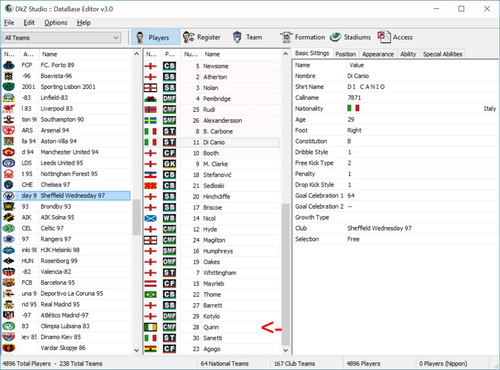
Task: Click the Barcelona 95 crest icon
Action: point(9,283)
